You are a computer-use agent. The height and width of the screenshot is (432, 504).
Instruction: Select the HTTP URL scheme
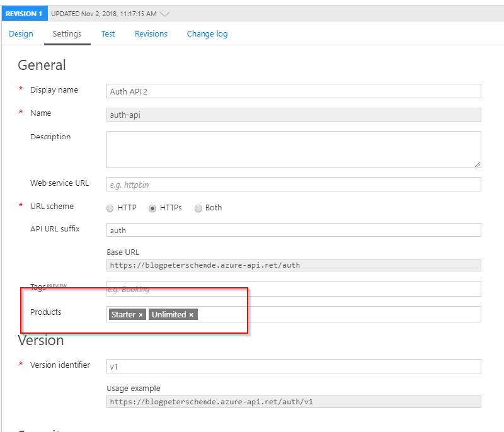click(110, 208)
